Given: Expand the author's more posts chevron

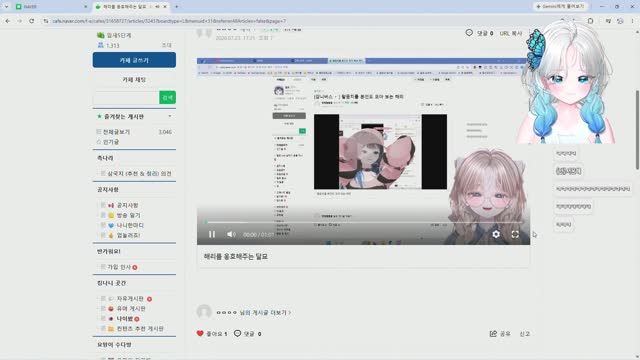Looking at the screenshot, I should point(290,313).
